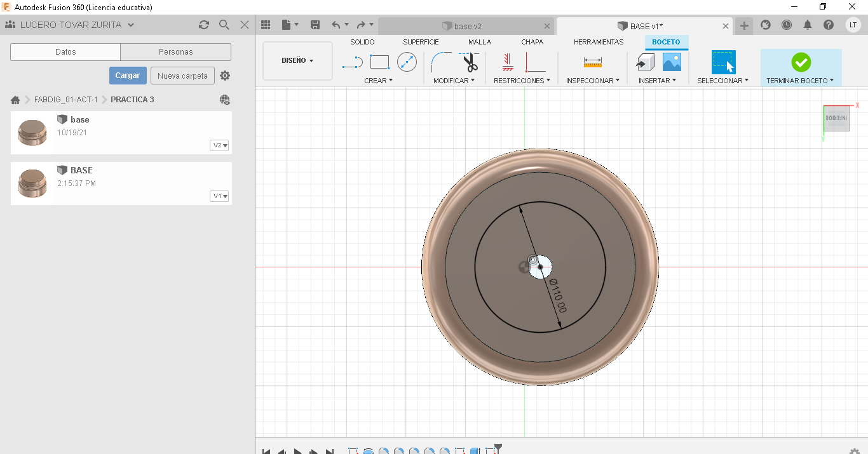The width and height of the screenshot is (868, 454).
Task: Click the Insert derive box icon
Action: tap(646, 62)
